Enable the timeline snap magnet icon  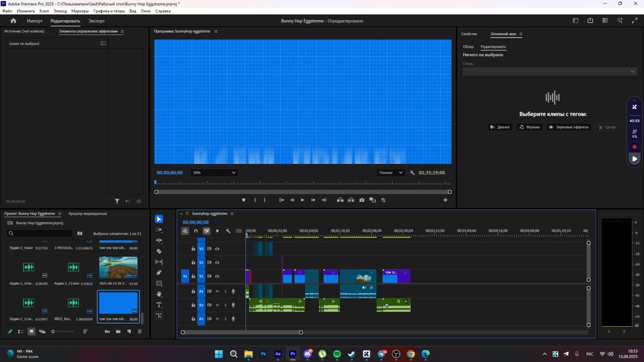196,231
